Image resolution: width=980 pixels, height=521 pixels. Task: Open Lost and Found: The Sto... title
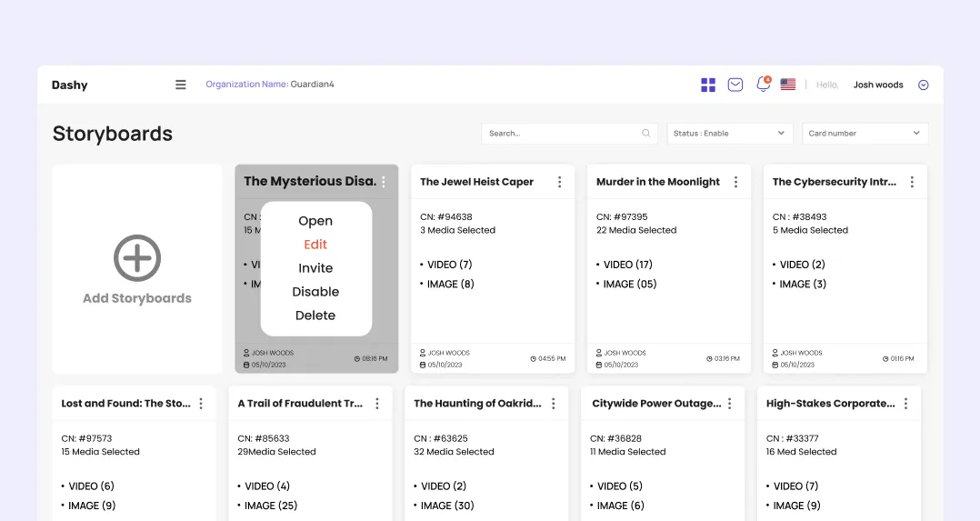pyautogui.click(x=126, y=404)
